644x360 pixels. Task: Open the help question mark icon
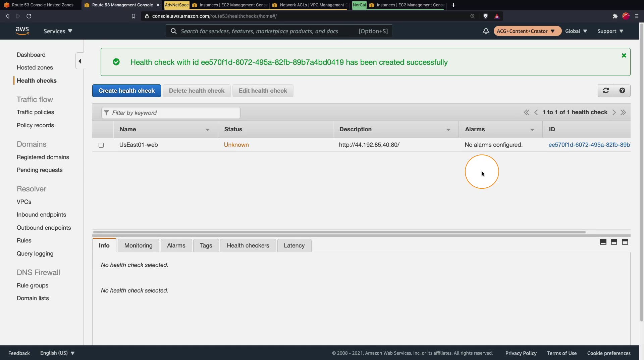(622, 91)
